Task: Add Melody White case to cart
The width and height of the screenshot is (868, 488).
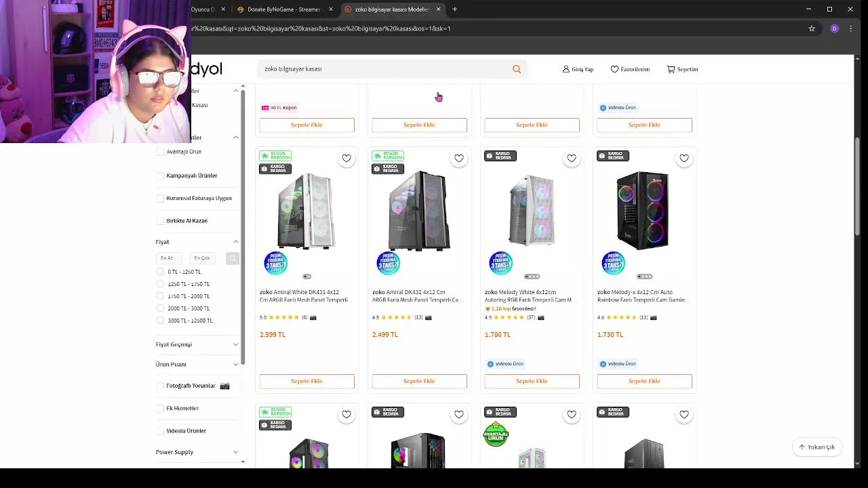Action: point(532,382)
